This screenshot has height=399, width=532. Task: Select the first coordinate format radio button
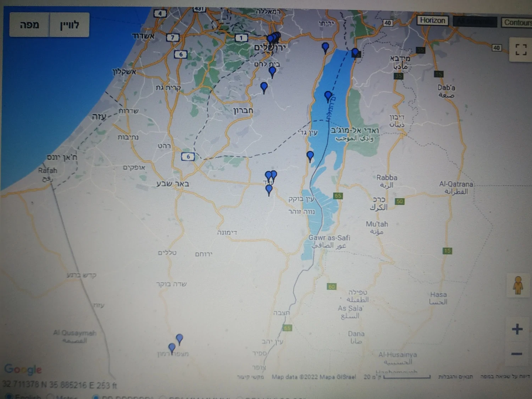95,397
